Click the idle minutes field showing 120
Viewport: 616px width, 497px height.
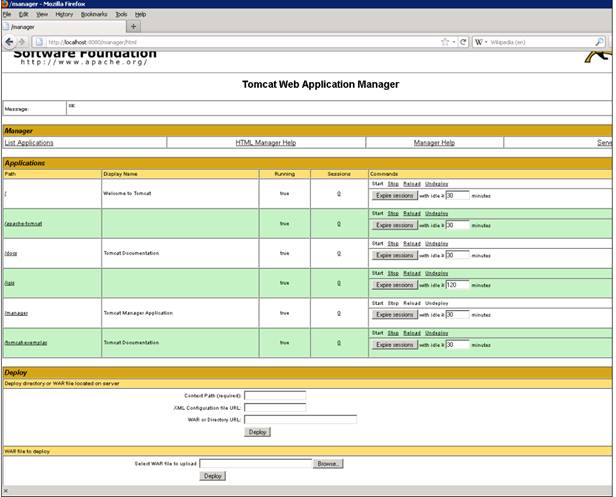click(x=456, y=285)
